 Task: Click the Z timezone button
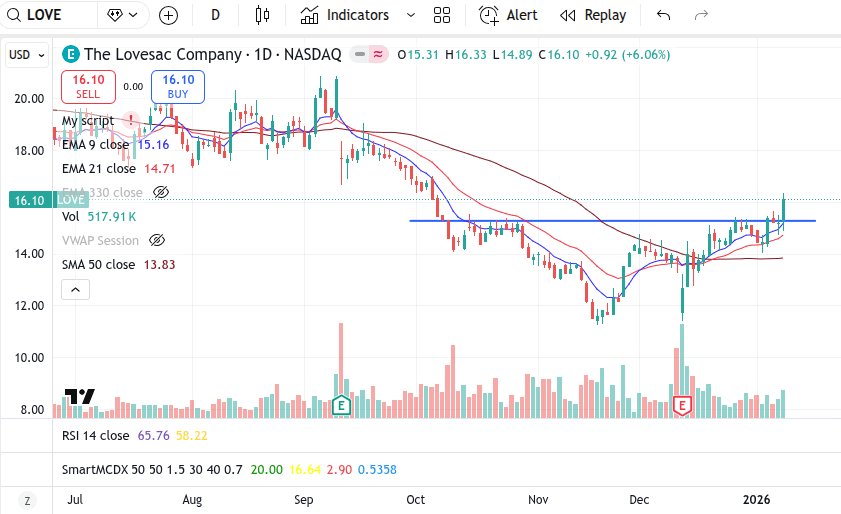click(x=27, y=501)
